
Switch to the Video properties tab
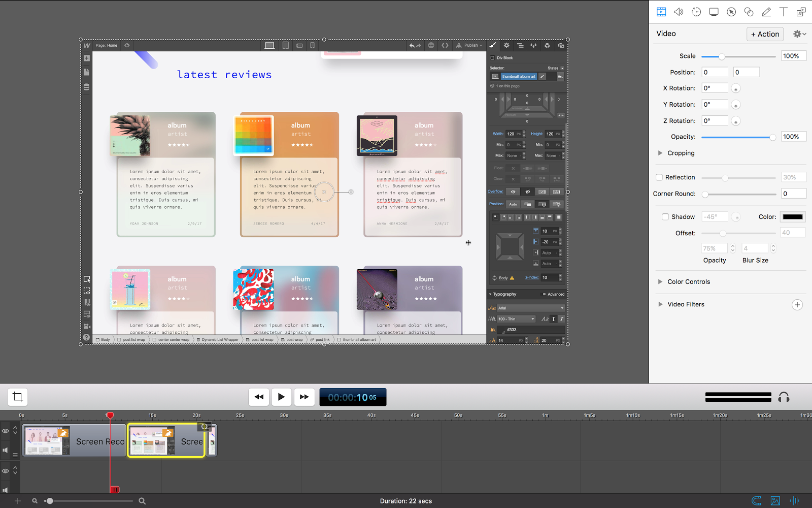pyautogui.click(x=661, y=12)
